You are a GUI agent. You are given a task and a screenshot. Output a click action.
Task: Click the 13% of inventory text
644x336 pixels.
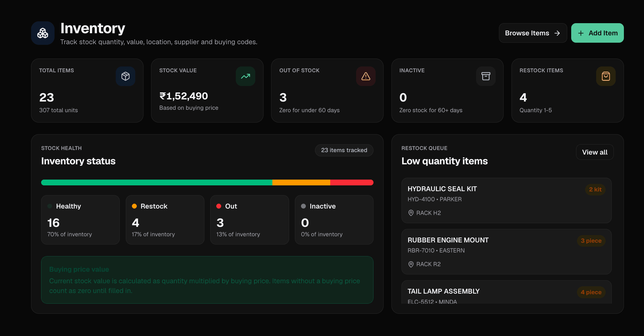[x=238, y=234]
